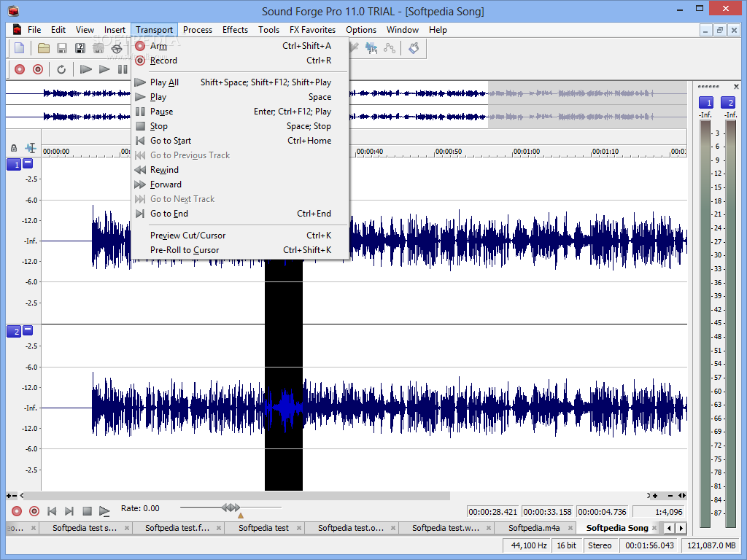
Task: Click the horizontal scrollbar under the waveform
Action: pos(238,496)
